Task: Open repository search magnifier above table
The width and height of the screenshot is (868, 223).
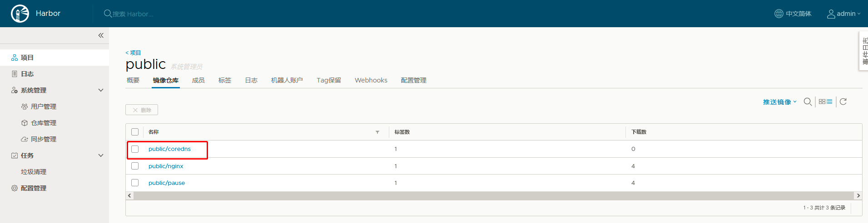Action: point(808,102)
